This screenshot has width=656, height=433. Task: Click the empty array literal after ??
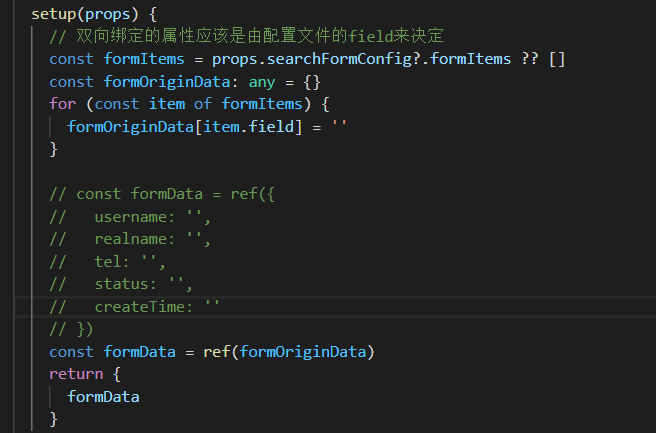click(556, 59)
